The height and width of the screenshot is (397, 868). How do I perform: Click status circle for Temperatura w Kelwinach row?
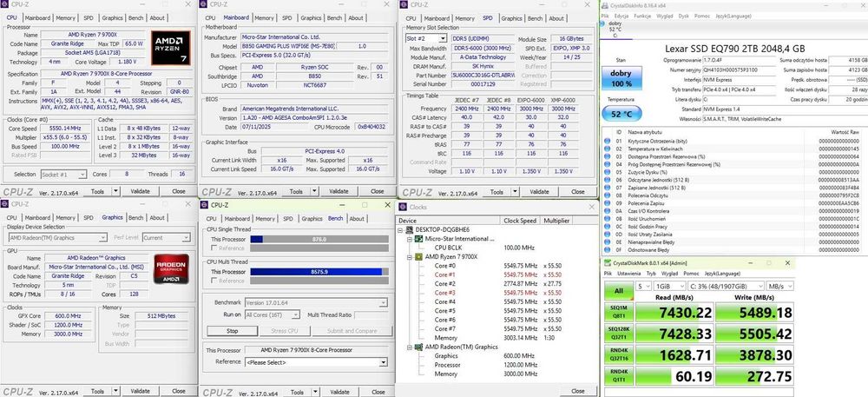(x=608, y=149)
